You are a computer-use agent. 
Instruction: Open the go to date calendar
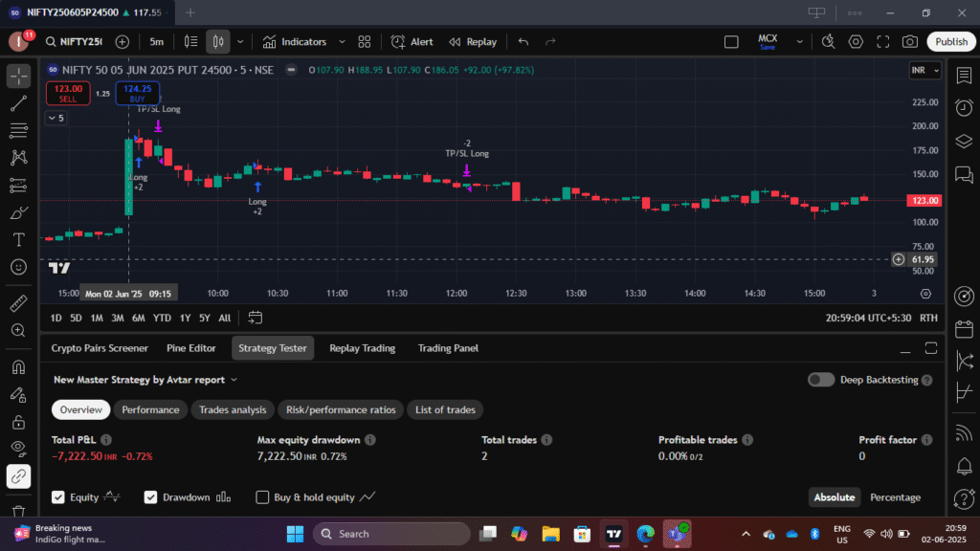tap(255, 318)
